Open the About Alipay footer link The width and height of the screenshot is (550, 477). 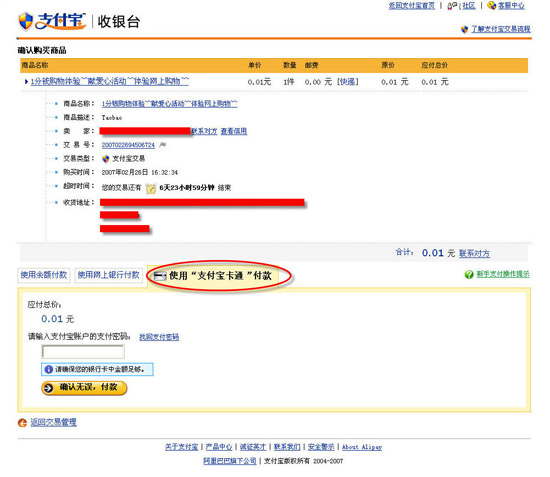tap(362, 447)
